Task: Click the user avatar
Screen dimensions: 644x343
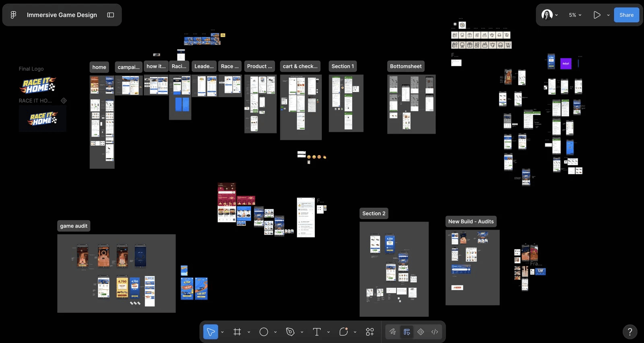Action: tap(547, 15)
